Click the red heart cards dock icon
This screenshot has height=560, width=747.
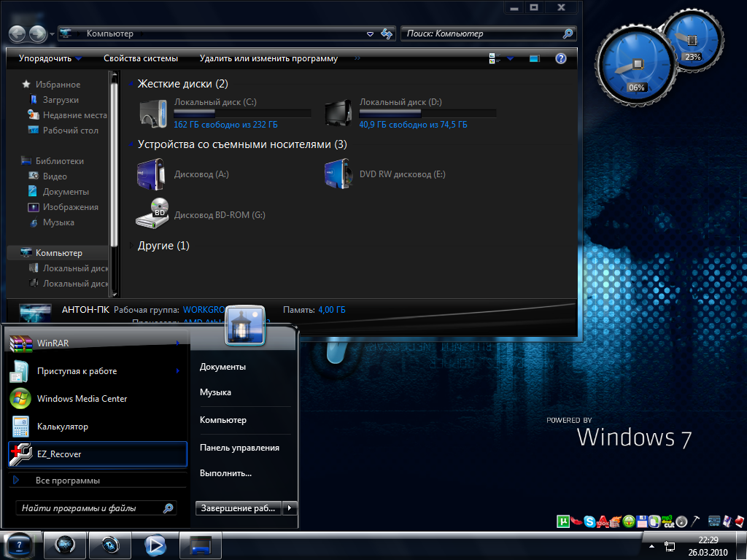(x=740, y=521)
